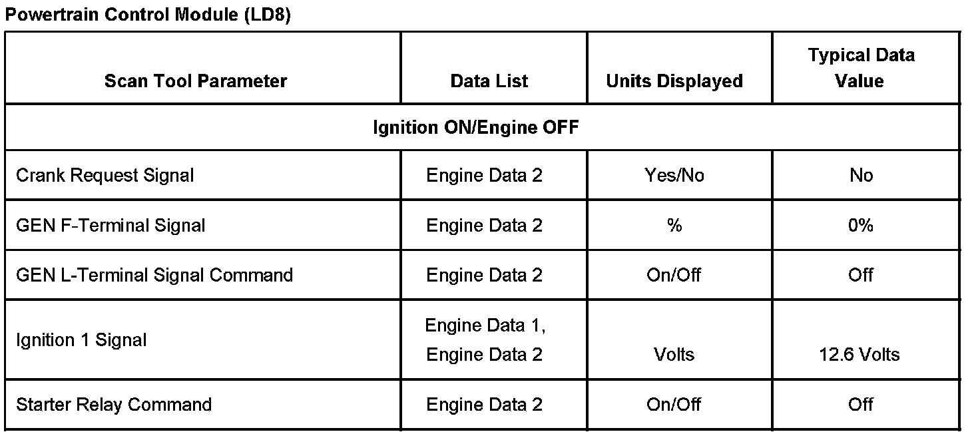This screenshot has width=980, height=438.
Task: Select the GEN L-Terminal Signal Command row
Action: click(154, 275)
